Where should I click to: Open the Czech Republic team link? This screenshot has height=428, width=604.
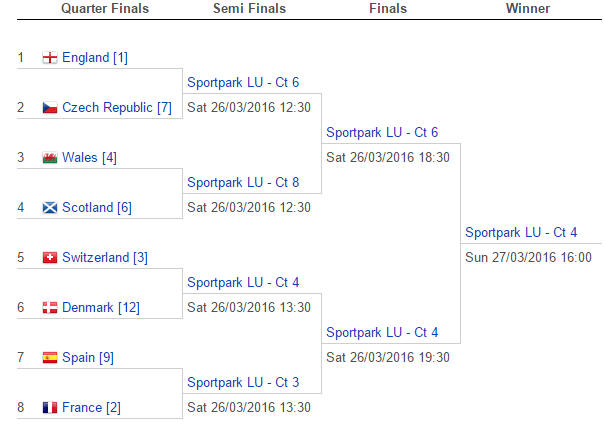(107, 108)
